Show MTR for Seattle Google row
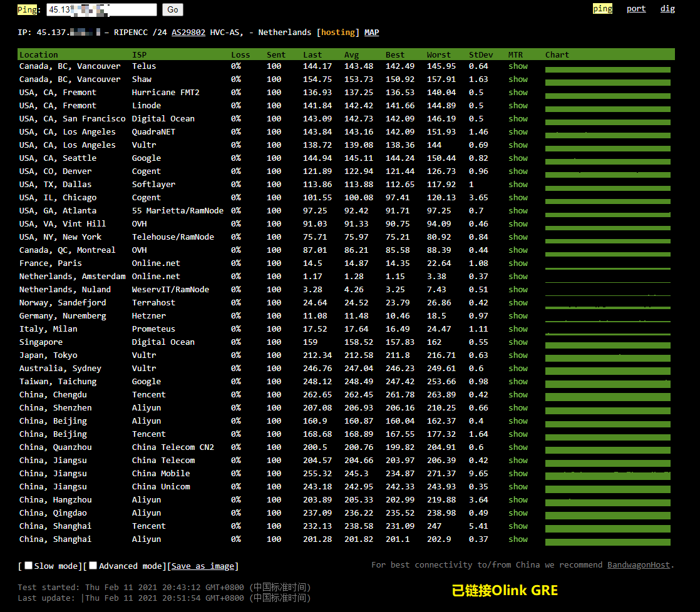Viewport: 700px width, 612px height. pyautogui.click(x=518, y=158)
